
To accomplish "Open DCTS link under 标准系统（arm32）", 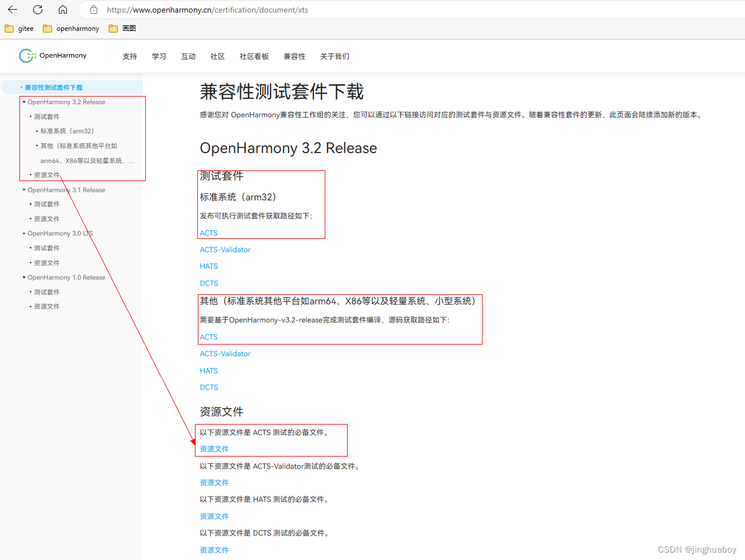I will [209, 283].
